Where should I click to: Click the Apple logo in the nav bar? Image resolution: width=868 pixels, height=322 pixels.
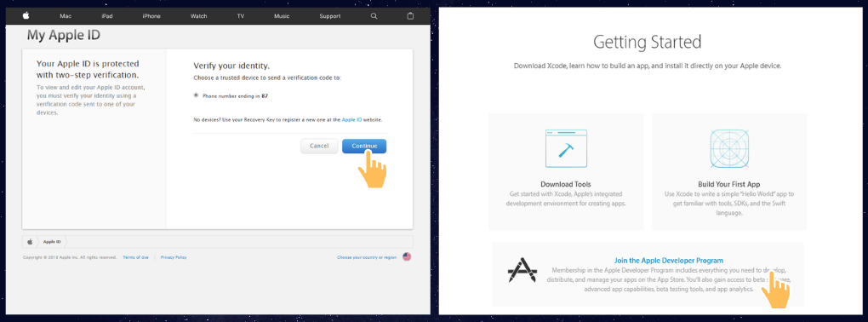point(26,16)
